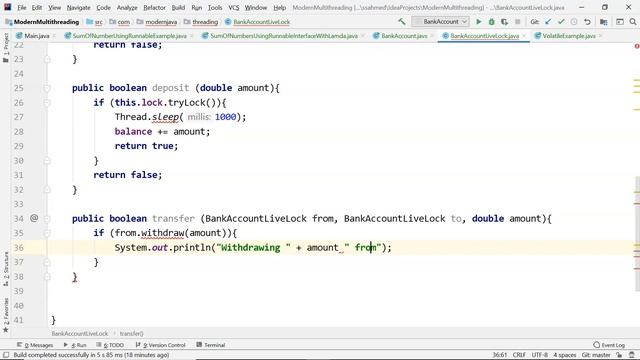Collapse transfer method fold marker at line 34
640x360 pixels.
(x=47, y=218)
